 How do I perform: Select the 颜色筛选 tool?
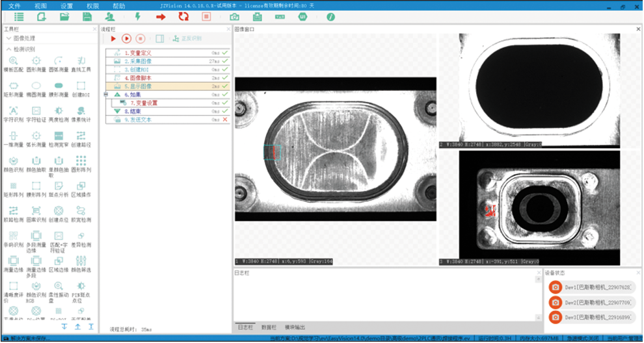tap(81, 264)
